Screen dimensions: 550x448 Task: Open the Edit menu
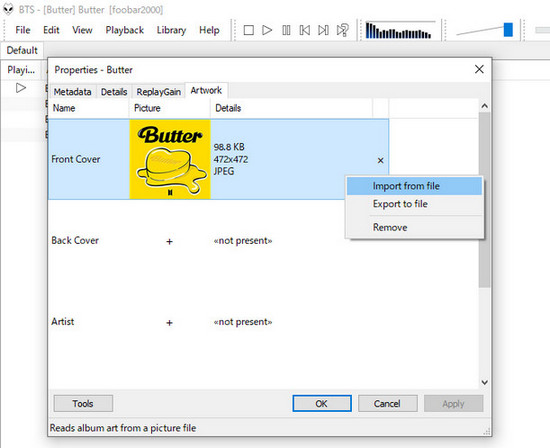click(51, 30)
